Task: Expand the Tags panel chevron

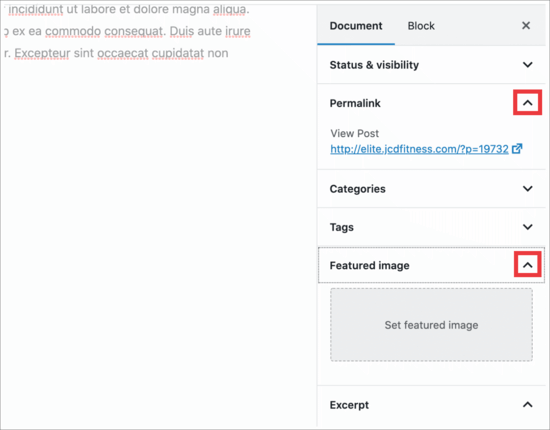Action: [528, 227]
